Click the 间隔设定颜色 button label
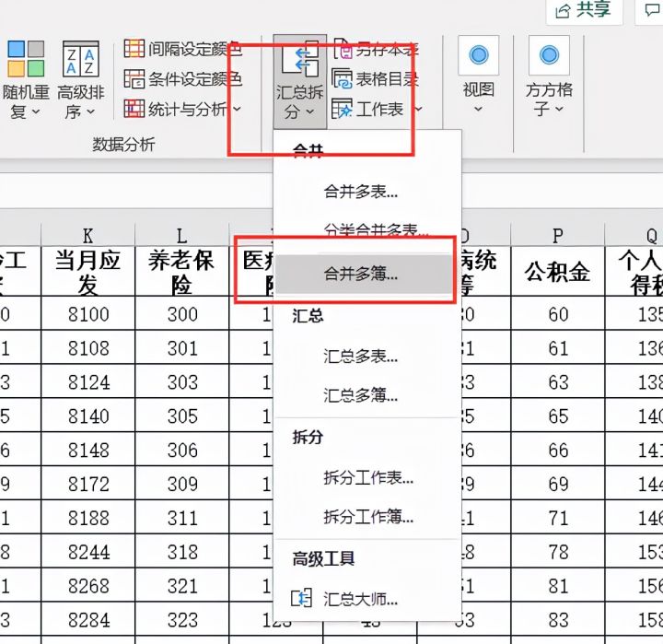Viewport: 663px width, 644px height. click(194, 49)
